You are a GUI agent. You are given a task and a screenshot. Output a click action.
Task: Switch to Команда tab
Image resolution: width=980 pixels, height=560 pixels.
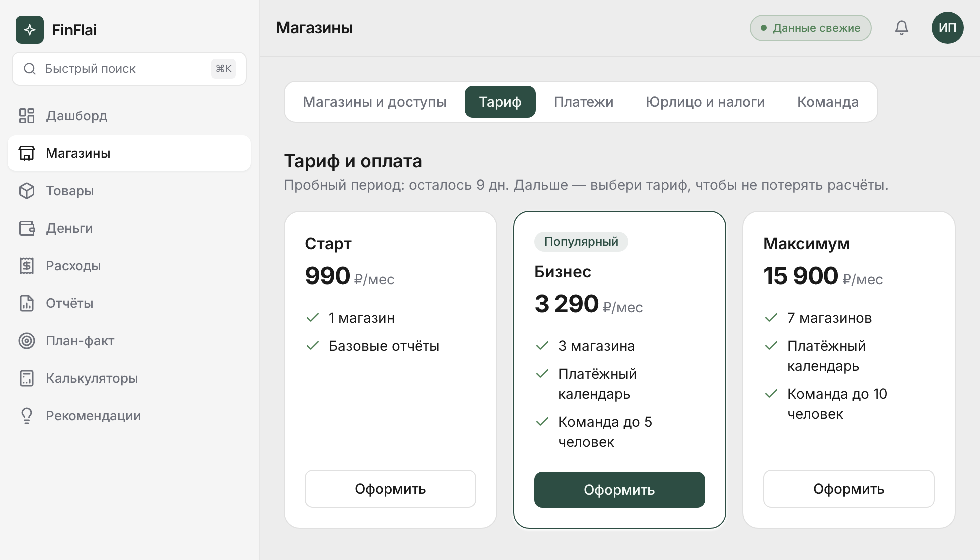point(828,102)
